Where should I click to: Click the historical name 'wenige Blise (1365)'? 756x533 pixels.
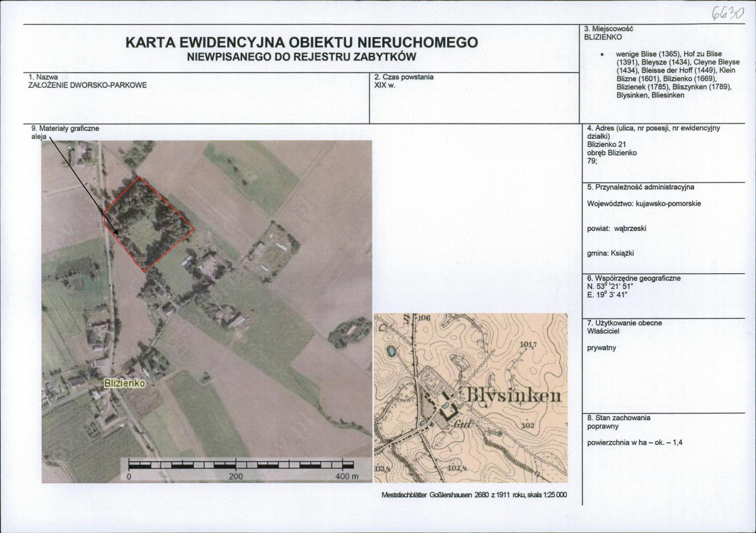[x=648, y=54]
